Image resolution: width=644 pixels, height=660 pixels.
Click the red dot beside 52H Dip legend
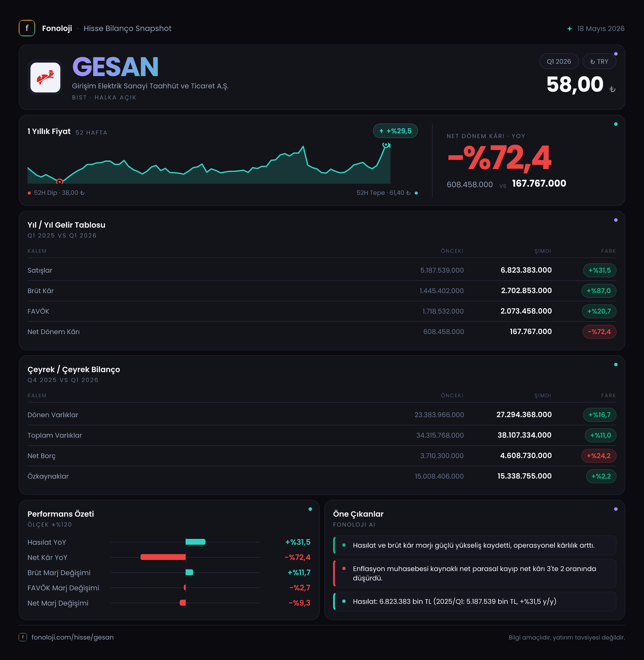(x=30, y=193)
